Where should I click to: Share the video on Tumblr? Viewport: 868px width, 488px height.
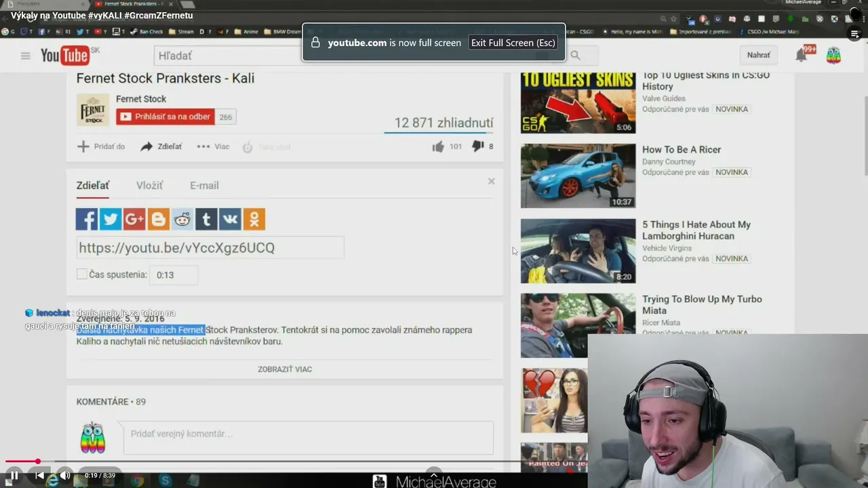coord(206,219)
